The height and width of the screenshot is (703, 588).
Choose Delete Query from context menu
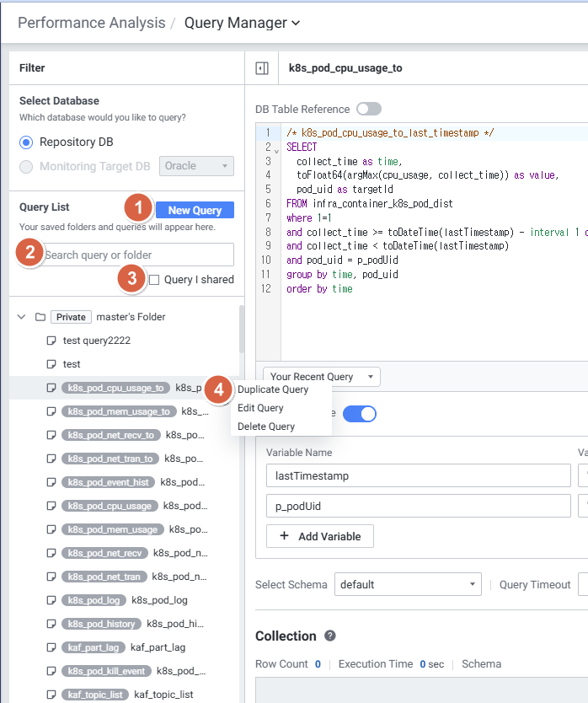pos(266,427)
